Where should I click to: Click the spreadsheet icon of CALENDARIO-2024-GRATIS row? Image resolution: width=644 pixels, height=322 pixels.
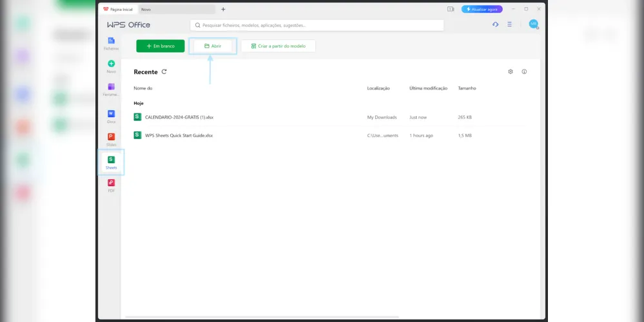pos(137,117)
